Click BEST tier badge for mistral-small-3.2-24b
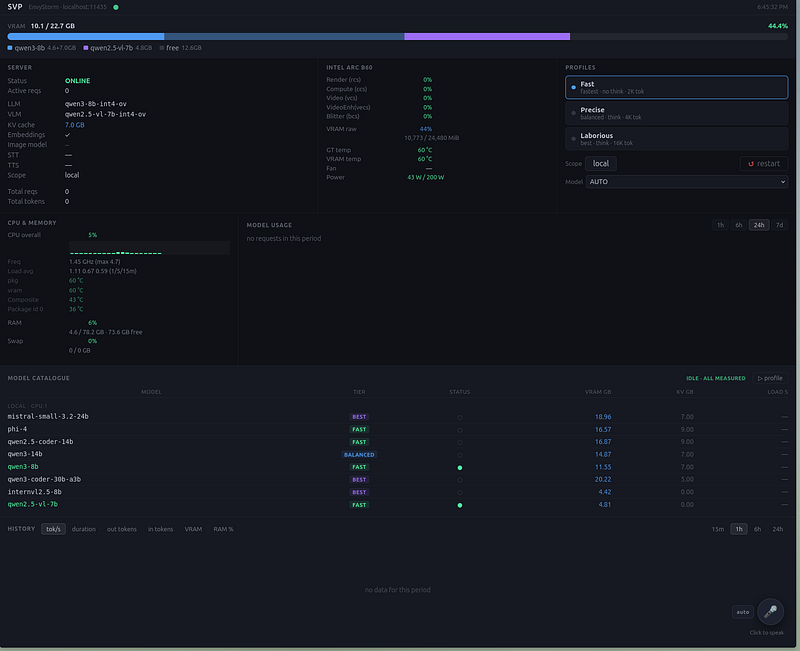 359,417
